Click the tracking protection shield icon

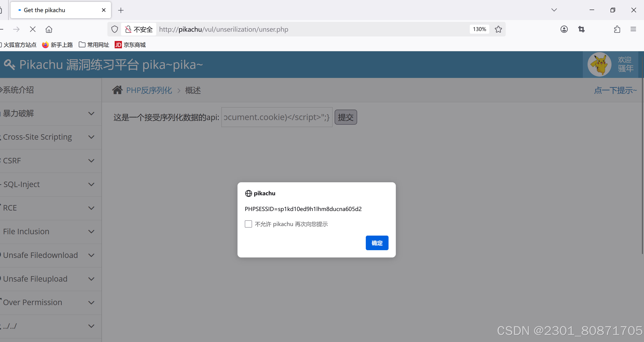pyautogui.click(x=114, y=29)
